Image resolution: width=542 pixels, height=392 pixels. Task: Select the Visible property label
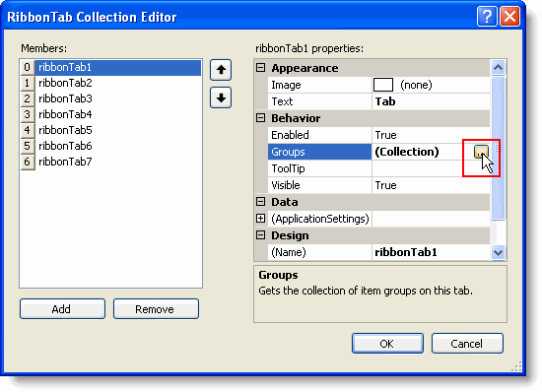pyautogui.click(x=319, y=185)
